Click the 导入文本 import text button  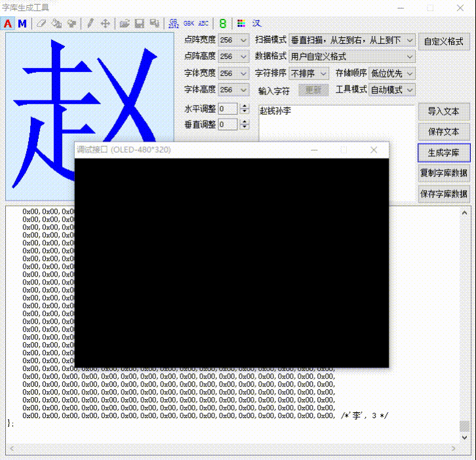tap(444, 111)
